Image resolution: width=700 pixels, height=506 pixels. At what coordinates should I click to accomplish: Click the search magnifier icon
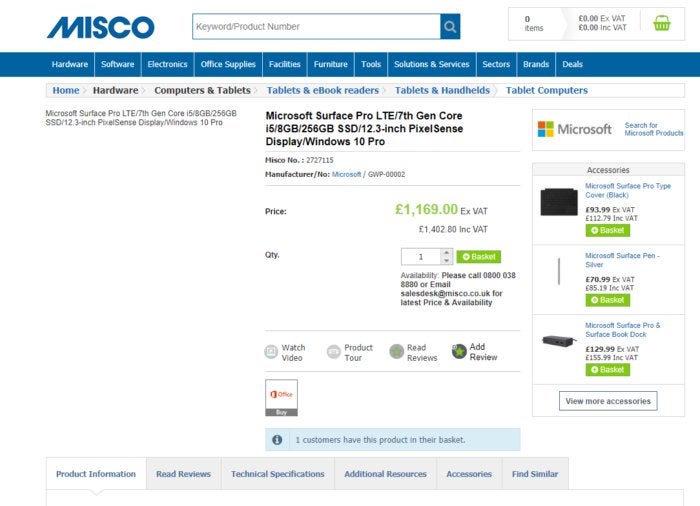tap(450, 27)
